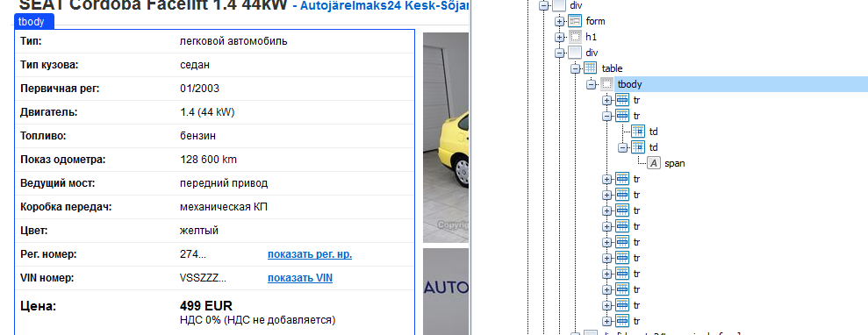Collapse the table tree node

[x=575, y=68]
